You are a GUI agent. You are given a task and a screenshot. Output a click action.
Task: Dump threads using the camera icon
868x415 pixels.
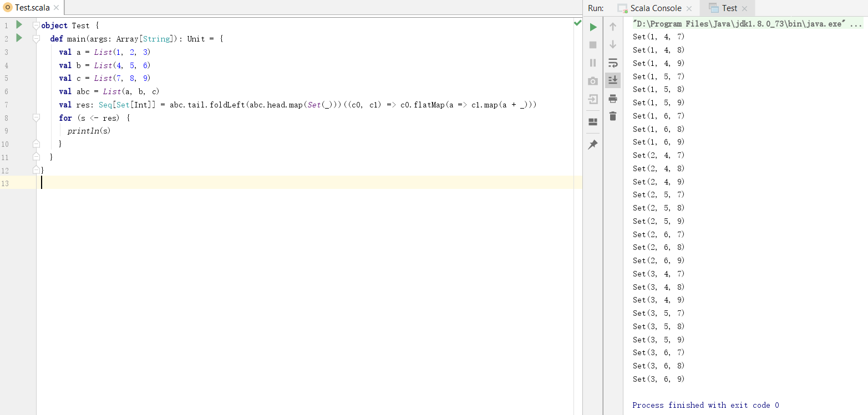[593, 81]
